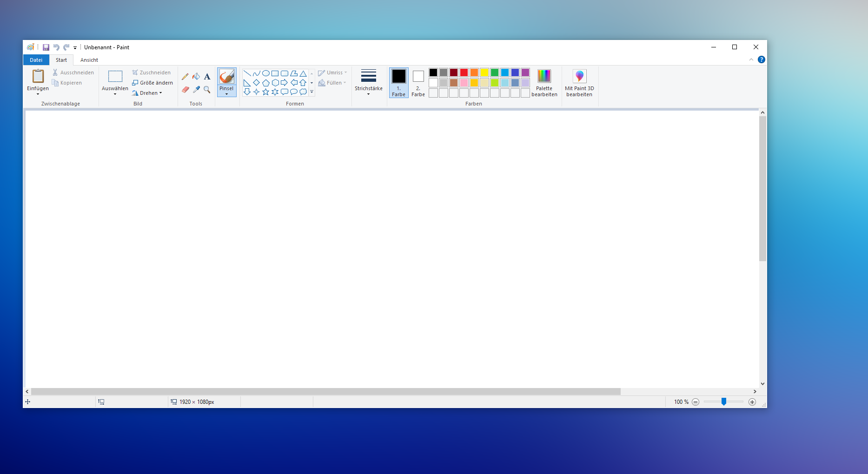Image resolution: width=868 pixels, height=474 pixels.
Task: Select the Magnifier tool
Action: tap(207, 89)
